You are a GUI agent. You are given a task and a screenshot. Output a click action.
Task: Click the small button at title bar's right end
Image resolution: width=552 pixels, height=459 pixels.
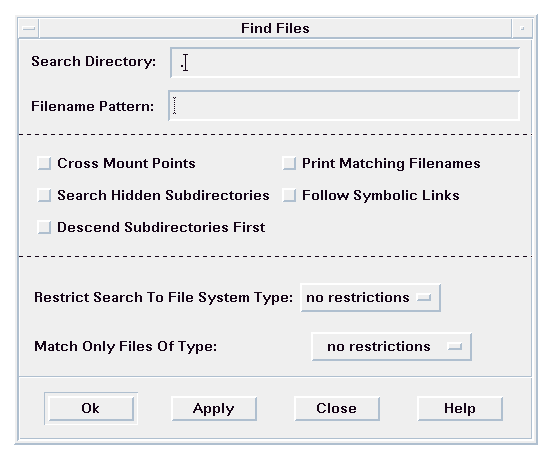(522, 28)
